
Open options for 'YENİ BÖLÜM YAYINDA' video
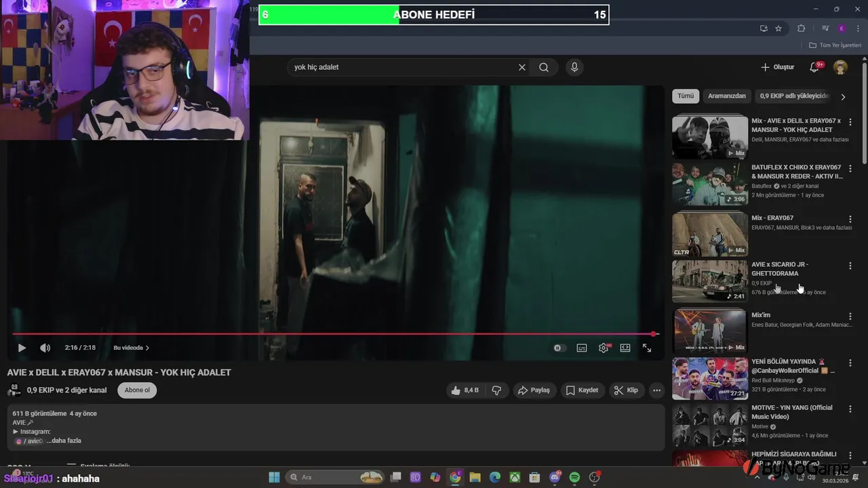click(x=850, y=363)
